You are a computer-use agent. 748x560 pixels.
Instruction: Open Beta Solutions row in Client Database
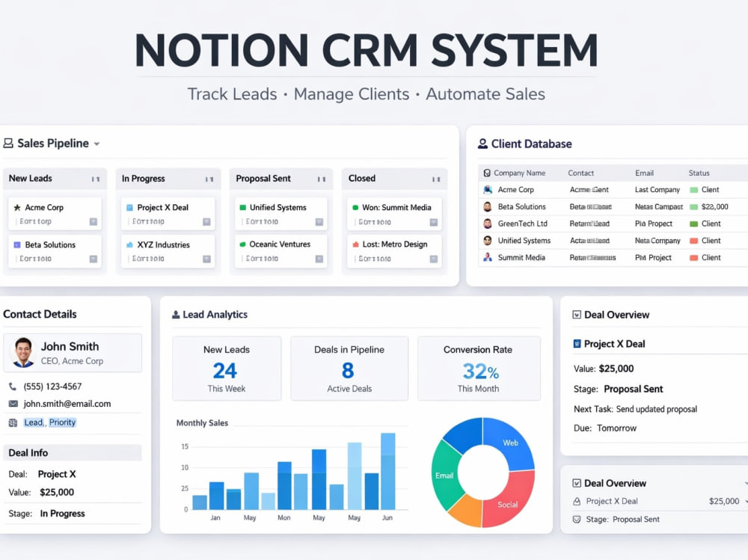point(613,206)
